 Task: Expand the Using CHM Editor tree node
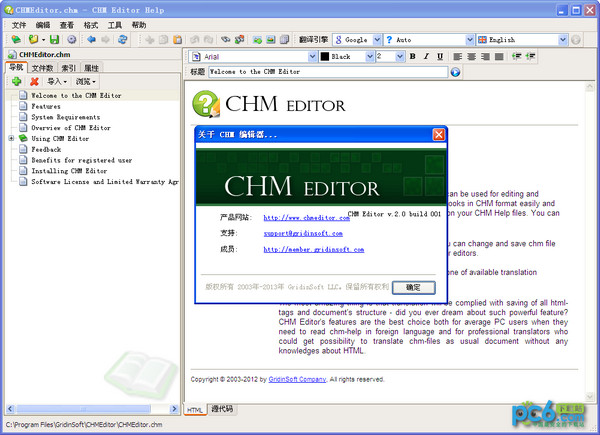(x=11, y=139)
